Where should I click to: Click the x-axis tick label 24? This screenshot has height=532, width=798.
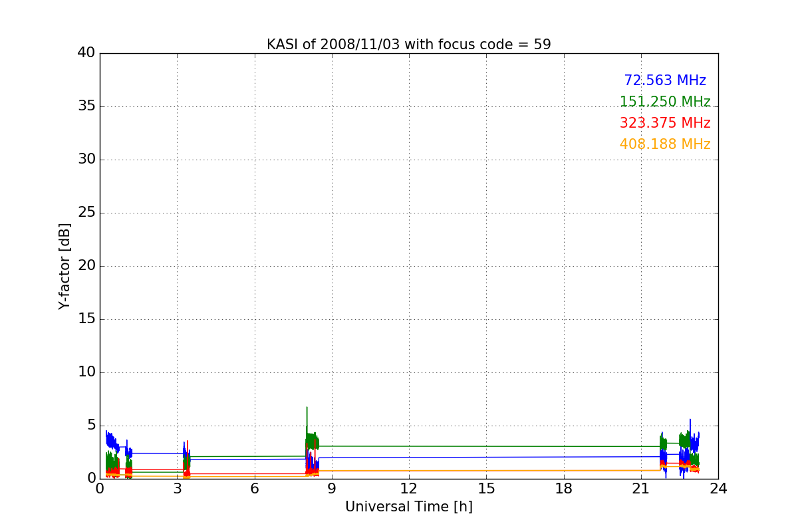718,488
